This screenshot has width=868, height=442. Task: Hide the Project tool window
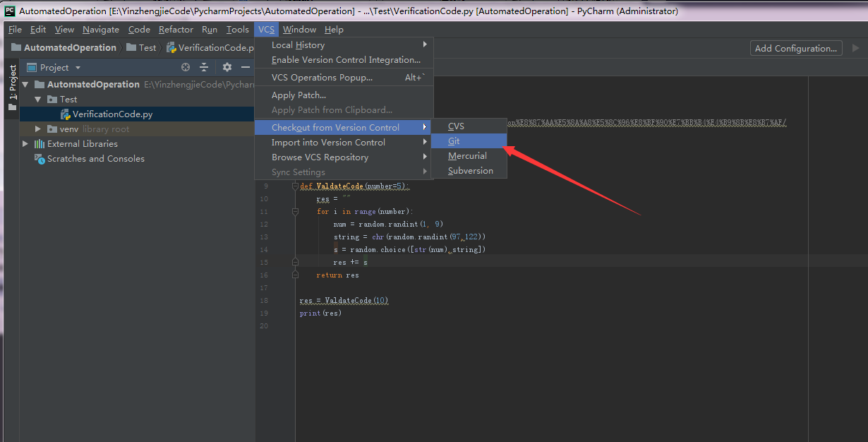tap(246, 67)
